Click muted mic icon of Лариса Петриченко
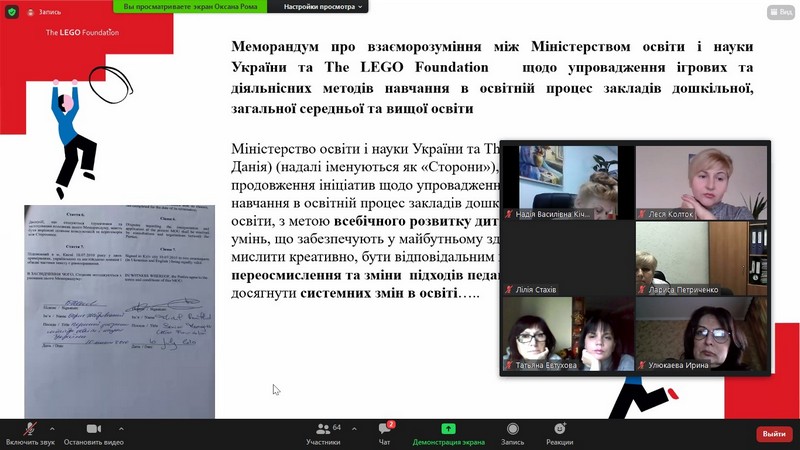This screenshot has width=800, height=450. point(642,290)
